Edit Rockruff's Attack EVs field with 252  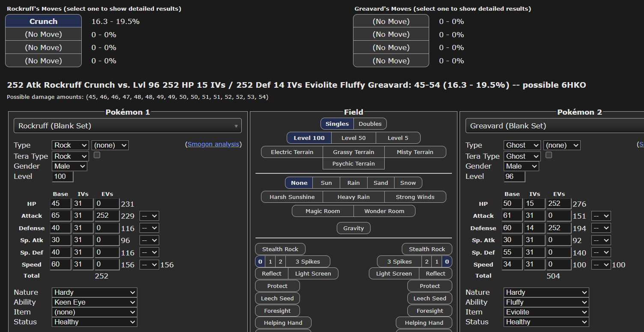pyautogui.click(x=107, y=216)
